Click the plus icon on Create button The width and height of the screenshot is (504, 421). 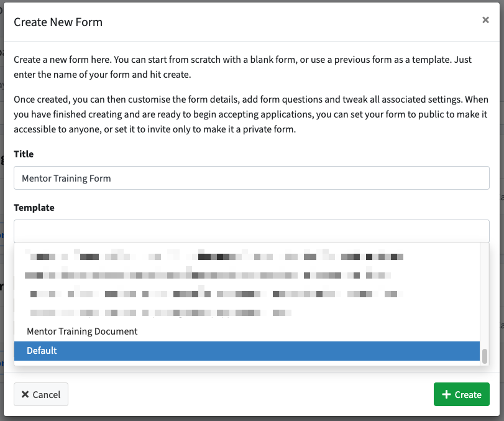pyautogui.click(x=446, y=394)
